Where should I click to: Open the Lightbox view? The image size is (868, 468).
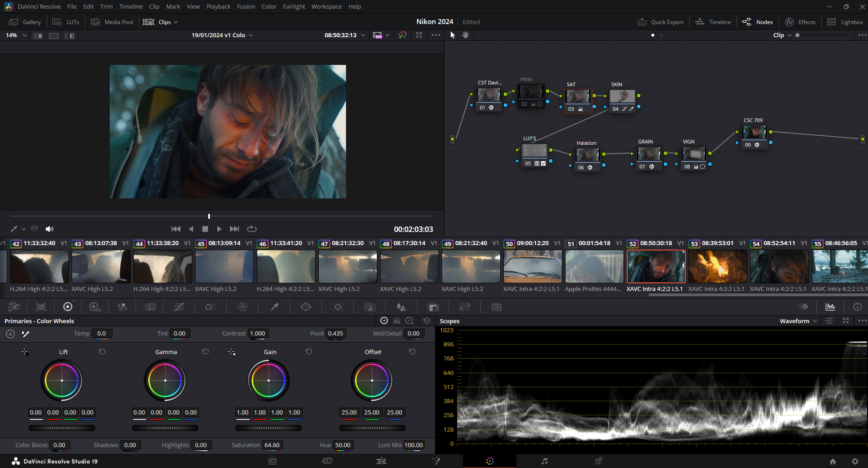(845, 22)
